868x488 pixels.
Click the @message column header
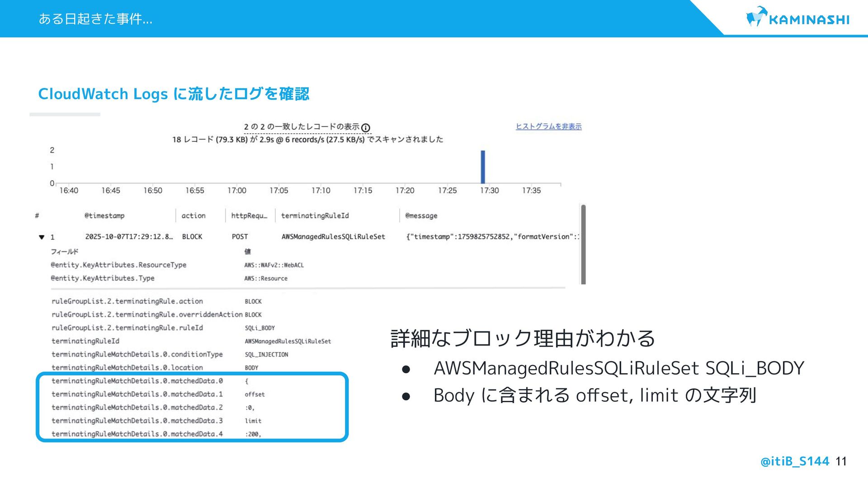click(421, 216)
